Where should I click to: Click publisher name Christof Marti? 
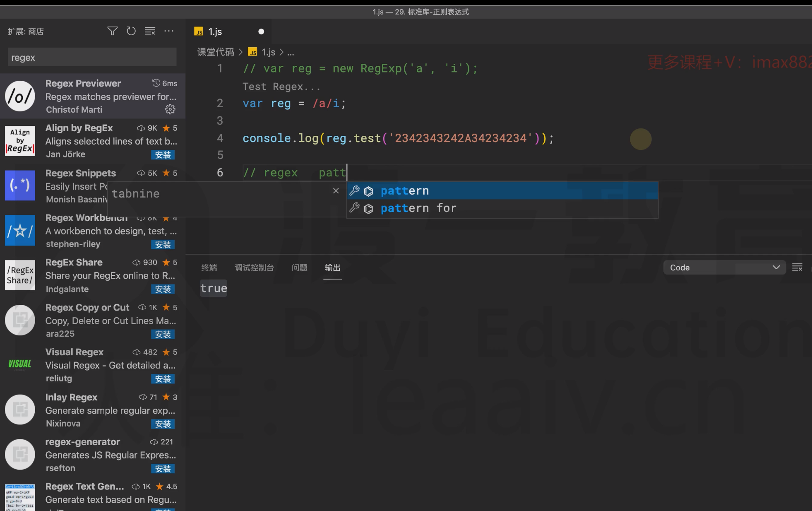pos(74,109)
